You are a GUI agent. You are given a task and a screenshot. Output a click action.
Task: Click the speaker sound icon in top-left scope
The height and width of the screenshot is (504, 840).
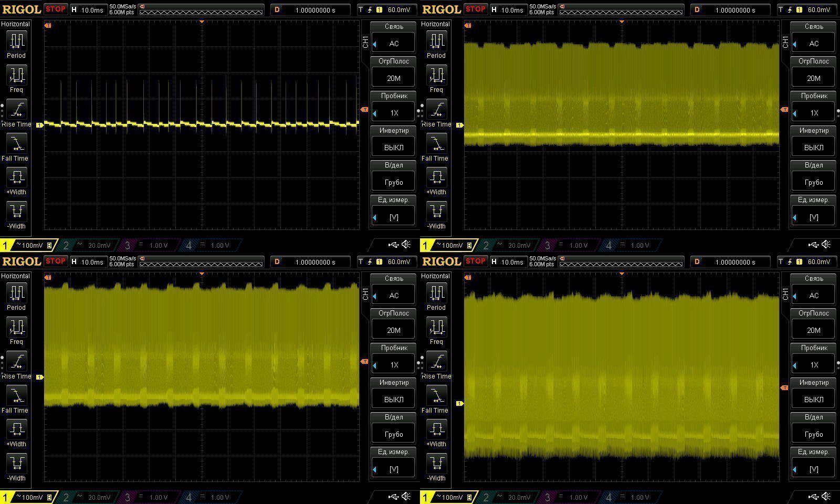coord(406,245)
